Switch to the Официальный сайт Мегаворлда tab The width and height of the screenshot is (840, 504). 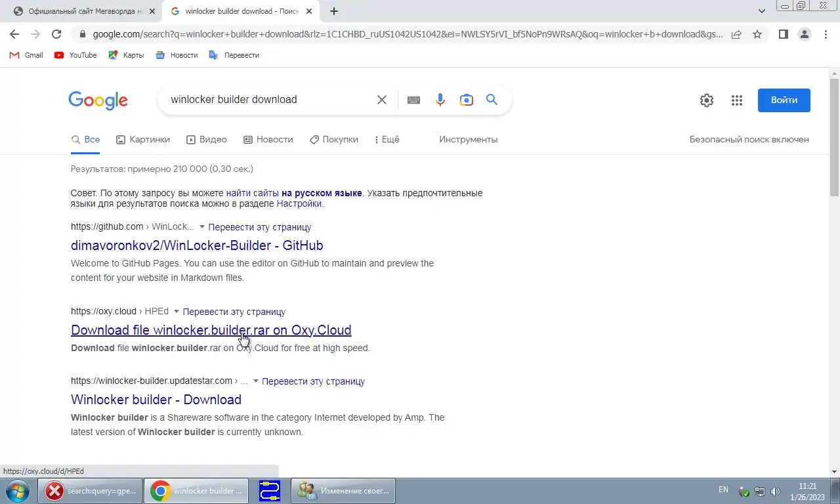[x=79, y=11]
